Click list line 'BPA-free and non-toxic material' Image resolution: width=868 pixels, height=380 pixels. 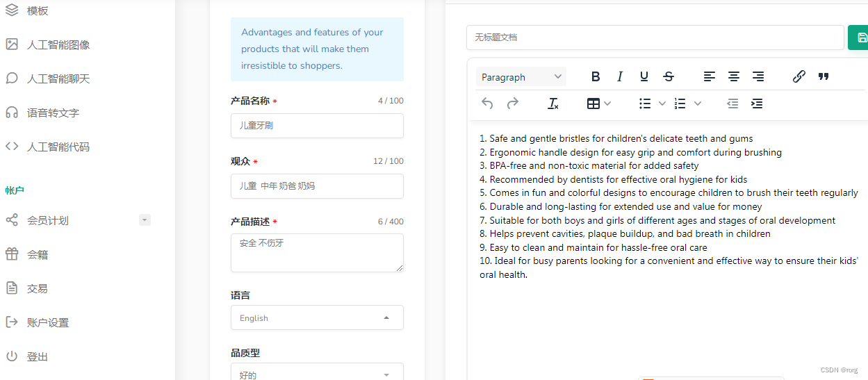tap(589, 166)
